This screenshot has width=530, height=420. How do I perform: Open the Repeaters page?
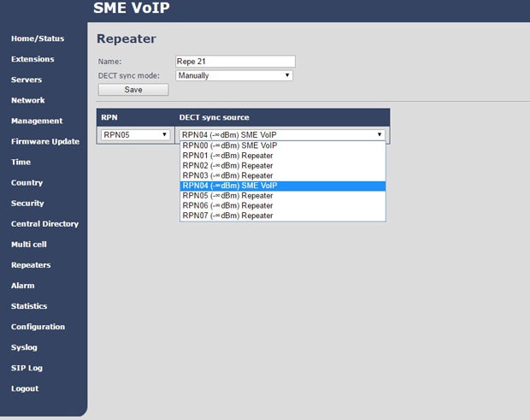31,265
